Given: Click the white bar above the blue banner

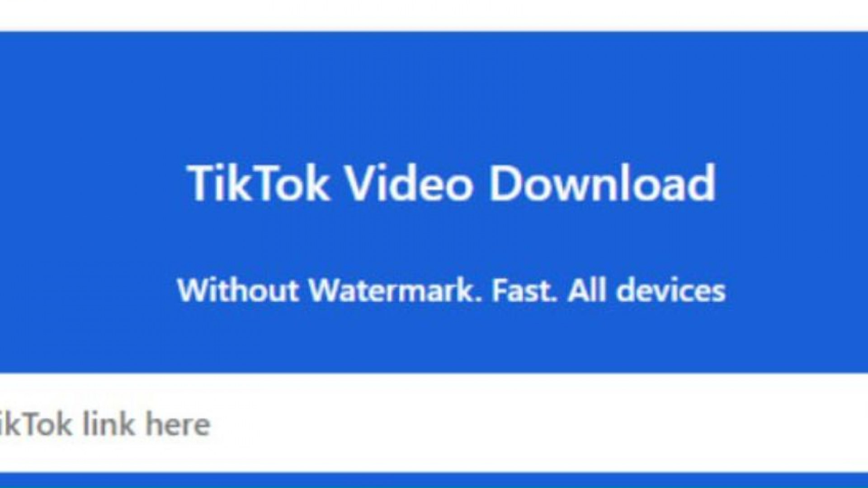Looking at the screenshot, I should [x=434, y=15].
